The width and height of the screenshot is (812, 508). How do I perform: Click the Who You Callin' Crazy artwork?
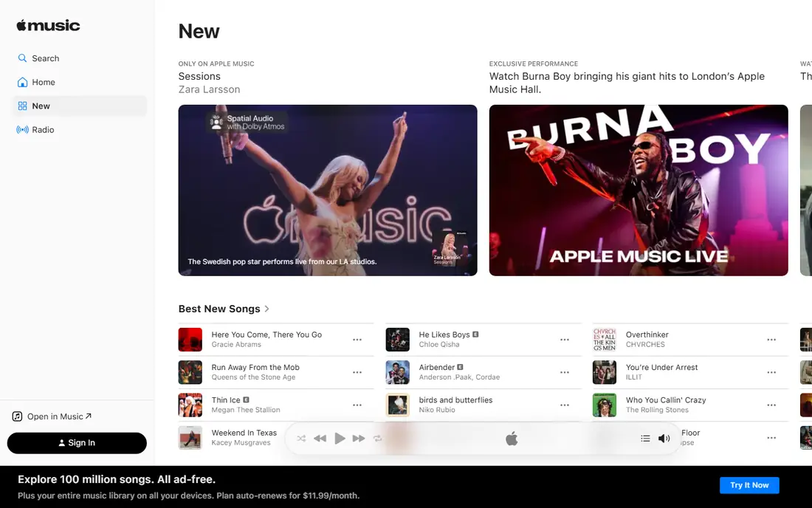tap(605, 405)
